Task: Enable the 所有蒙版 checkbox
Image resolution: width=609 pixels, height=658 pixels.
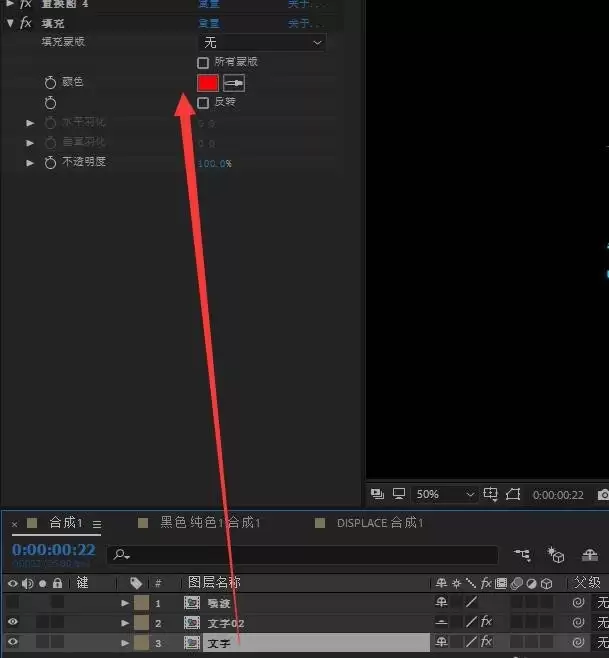Action: point(203,63)
